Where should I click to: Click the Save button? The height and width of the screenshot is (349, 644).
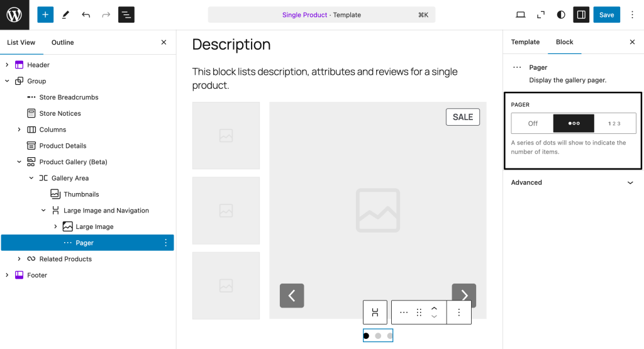(606, 14)
